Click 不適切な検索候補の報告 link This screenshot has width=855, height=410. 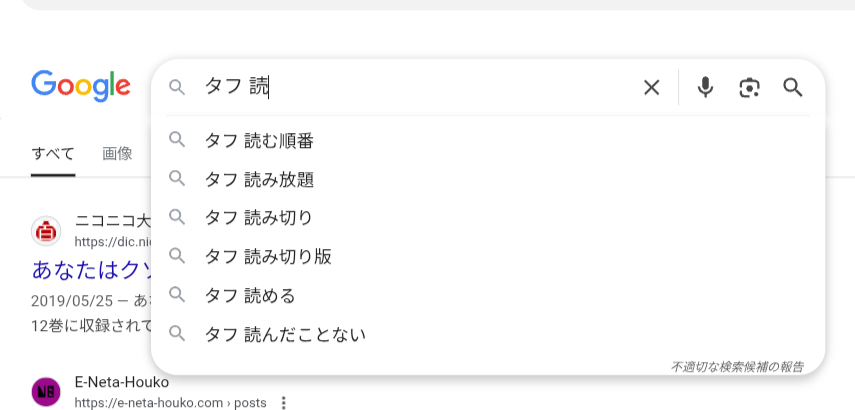tap(737, 366)
